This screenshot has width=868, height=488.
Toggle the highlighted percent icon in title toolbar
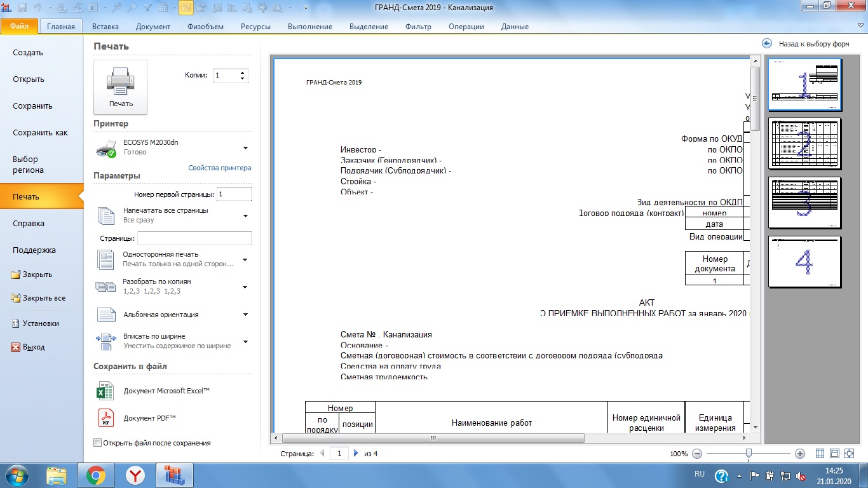click(x=186, y=8)
